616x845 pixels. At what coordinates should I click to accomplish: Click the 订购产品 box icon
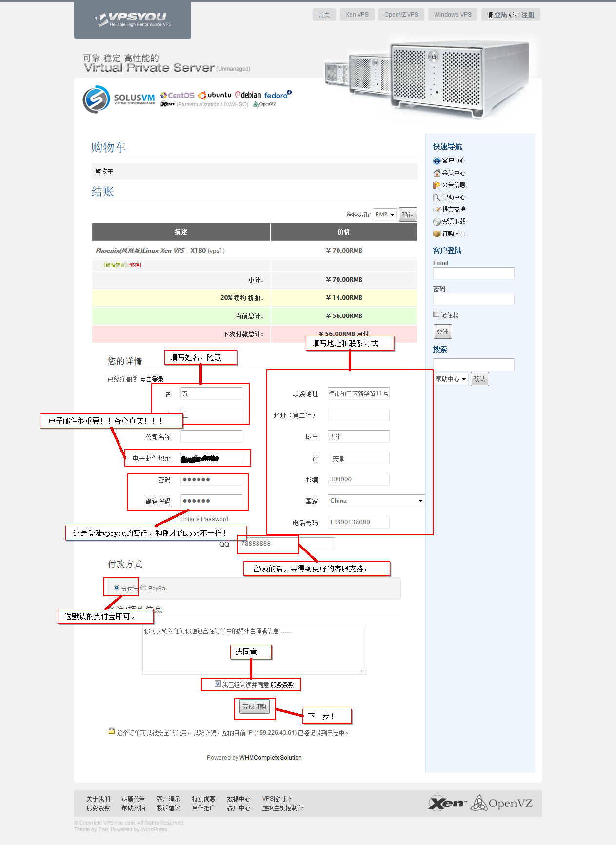point(437,234)
